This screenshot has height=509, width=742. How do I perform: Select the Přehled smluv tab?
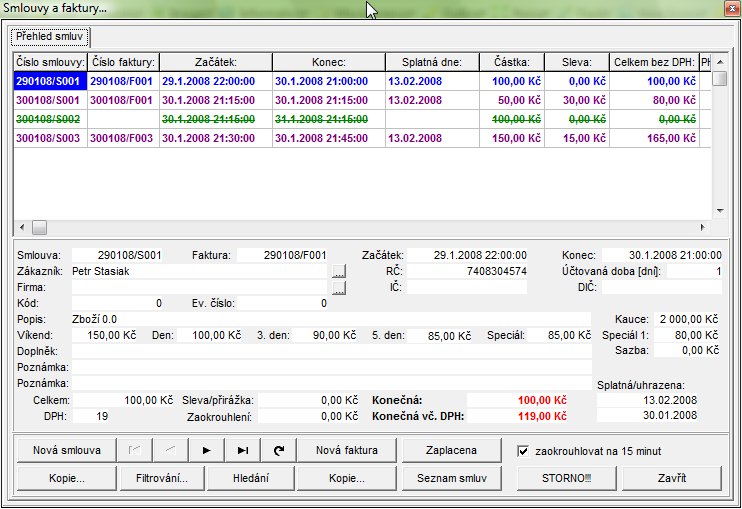pyautogui.click(x=49, y=38)
